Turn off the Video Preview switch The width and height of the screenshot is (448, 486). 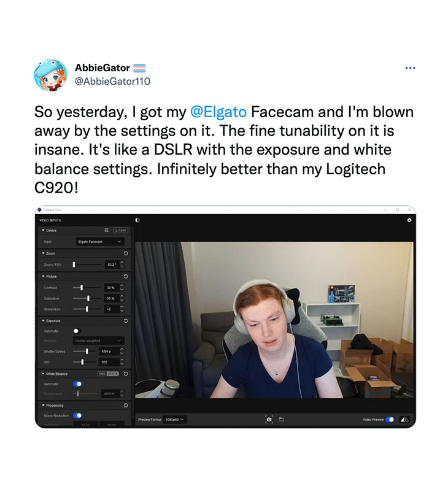390,419
